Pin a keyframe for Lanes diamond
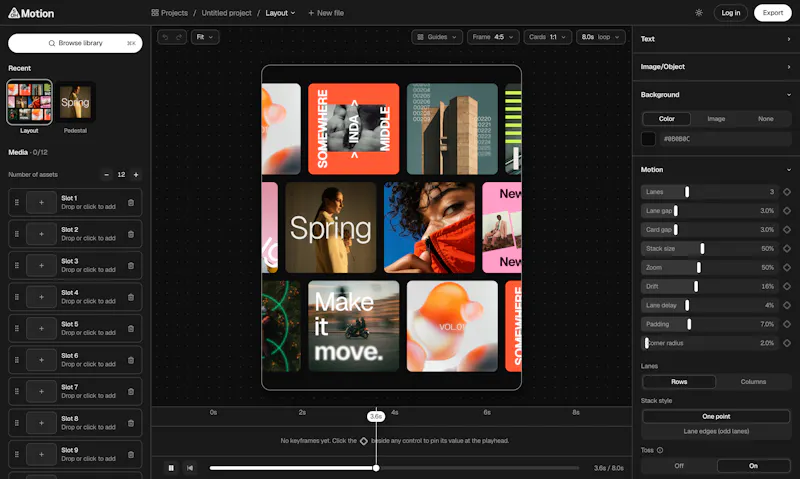 coord(787,192)
